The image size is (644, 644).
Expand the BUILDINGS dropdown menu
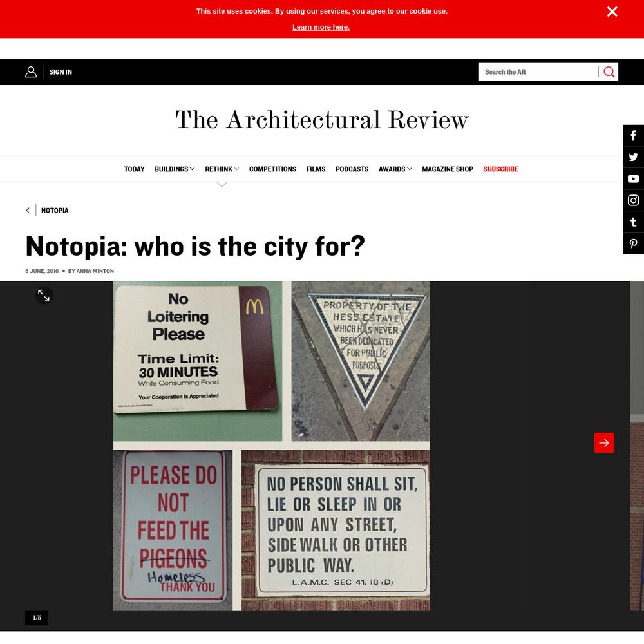click(175, 169)
